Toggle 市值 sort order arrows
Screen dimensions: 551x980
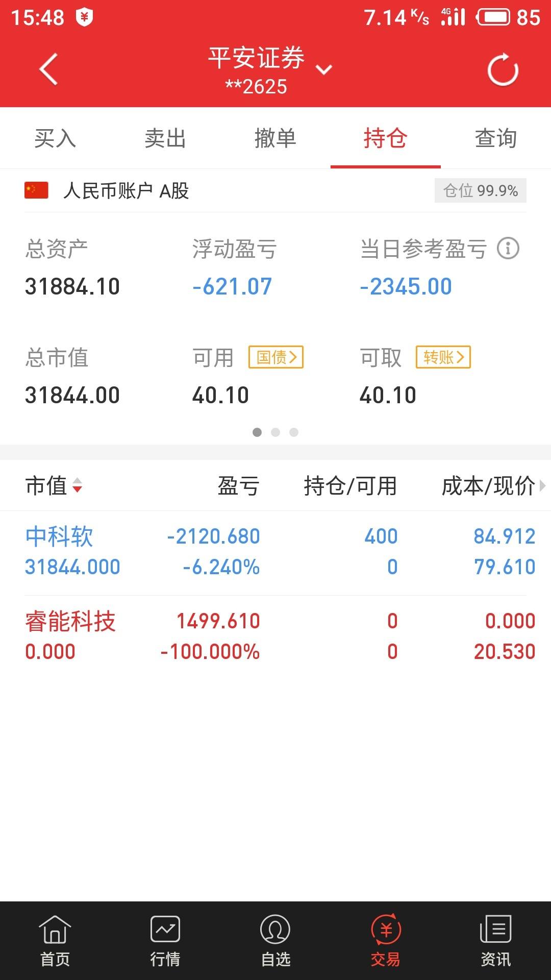click(77, 485)
